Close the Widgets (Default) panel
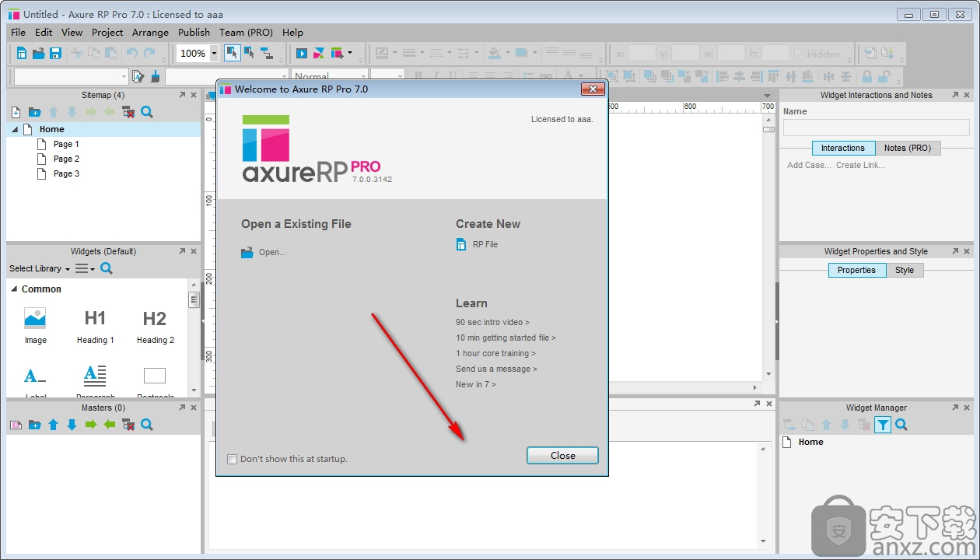The image size is (980, 560). tap(194, 251)
